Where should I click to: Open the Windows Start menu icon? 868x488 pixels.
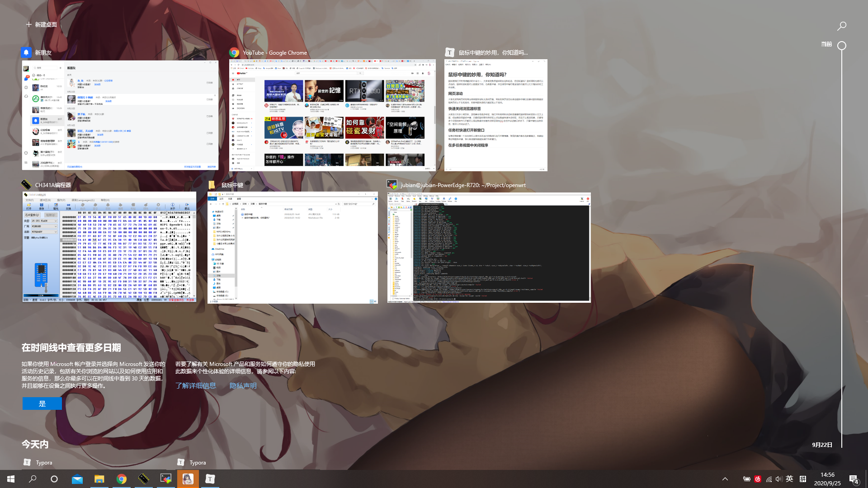coord(11,479)
